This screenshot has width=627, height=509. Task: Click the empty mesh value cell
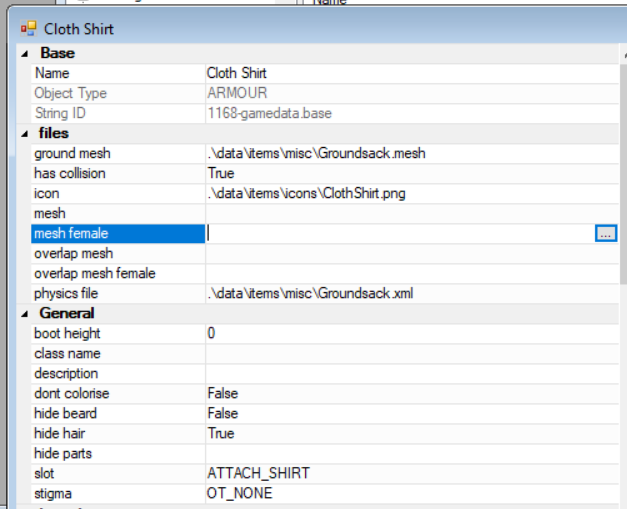point(412,214)
